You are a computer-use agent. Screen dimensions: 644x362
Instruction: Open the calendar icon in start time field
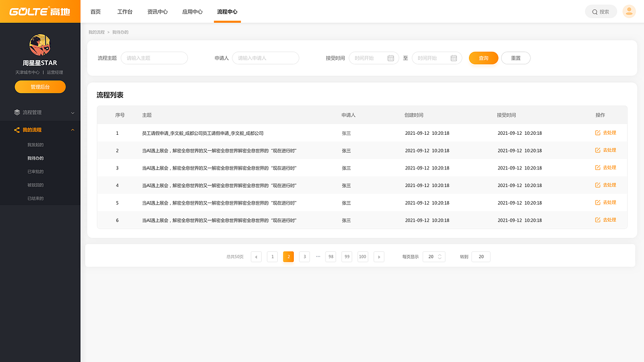tap(391, 58)
